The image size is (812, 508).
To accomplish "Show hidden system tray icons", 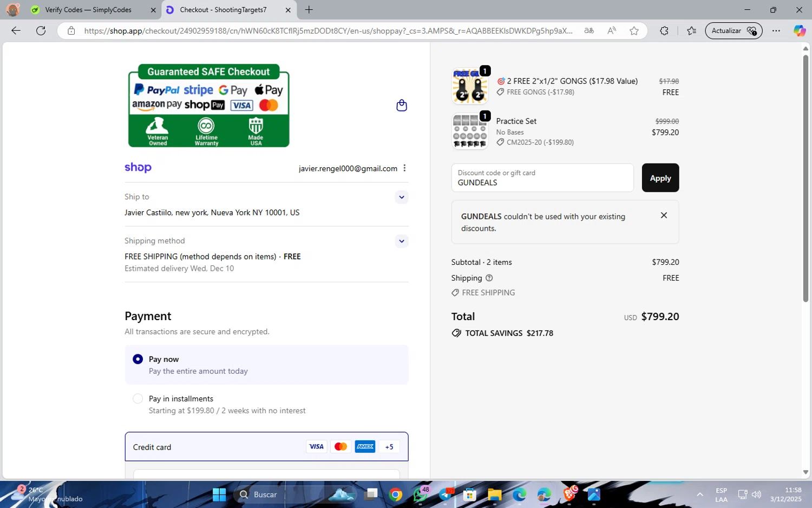I will 700,494.
